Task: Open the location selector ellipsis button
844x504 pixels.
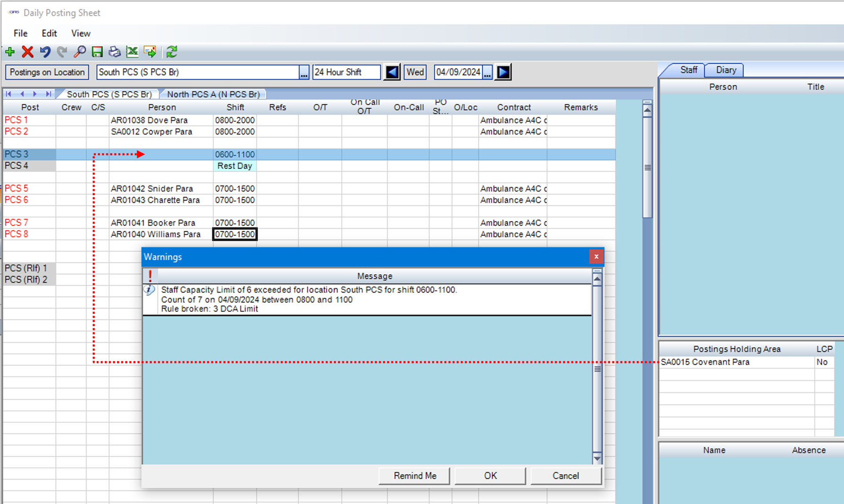Action: click(304, 73)
